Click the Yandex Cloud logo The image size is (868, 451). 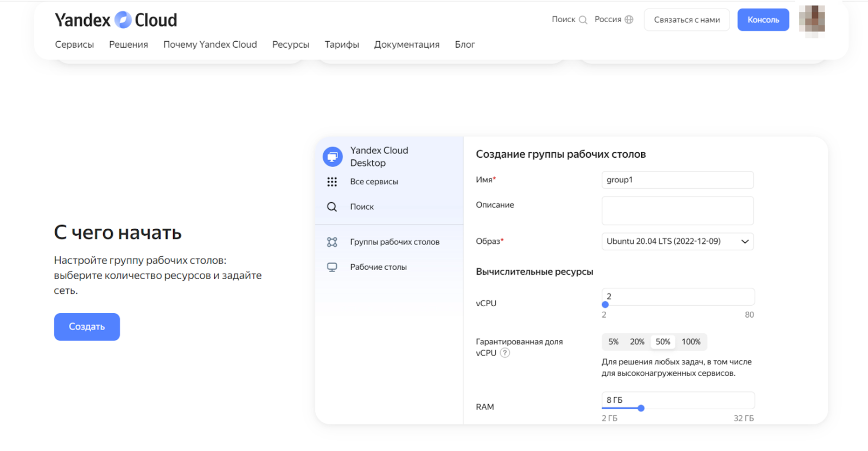pos(116,20)
